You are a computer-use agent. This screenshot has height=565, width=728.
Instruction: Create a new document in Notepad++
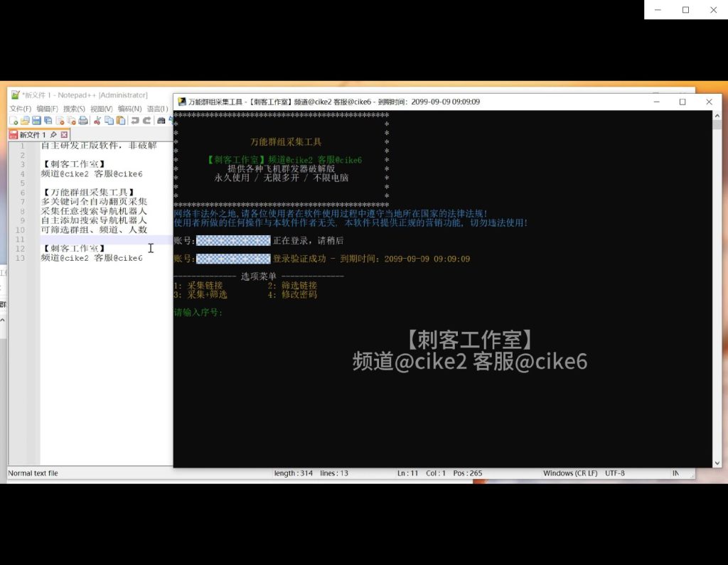point(14,119)
